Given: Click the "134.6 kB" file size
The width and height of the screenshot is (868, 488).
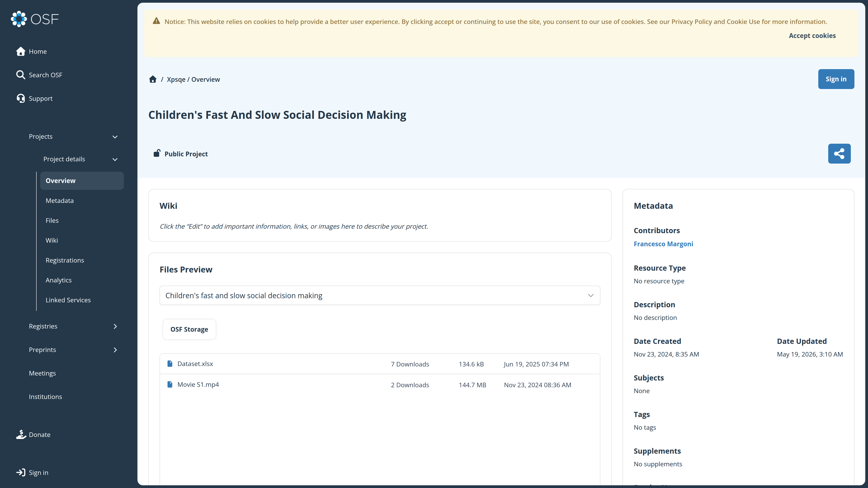Looking at the screenshot, I should coord(471,364).
